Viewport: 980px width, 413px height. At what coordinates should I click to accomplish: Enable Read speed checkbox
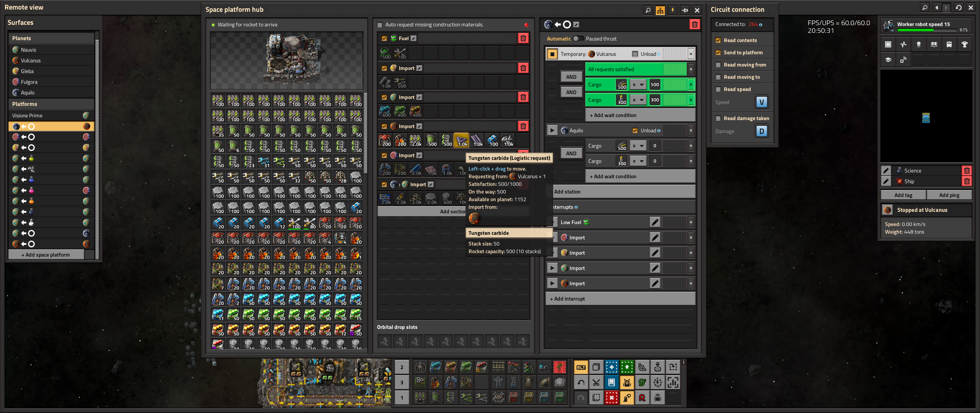point(719,89)
